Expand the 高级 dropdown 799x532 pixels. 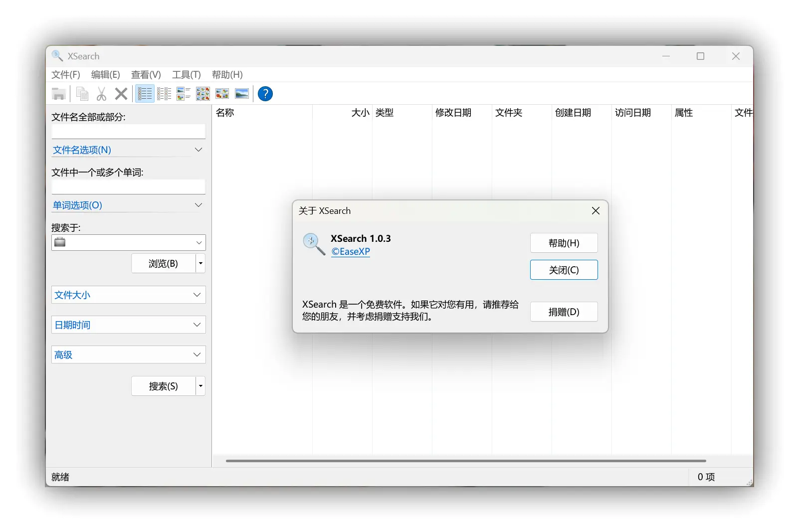[x=128, y=355]
